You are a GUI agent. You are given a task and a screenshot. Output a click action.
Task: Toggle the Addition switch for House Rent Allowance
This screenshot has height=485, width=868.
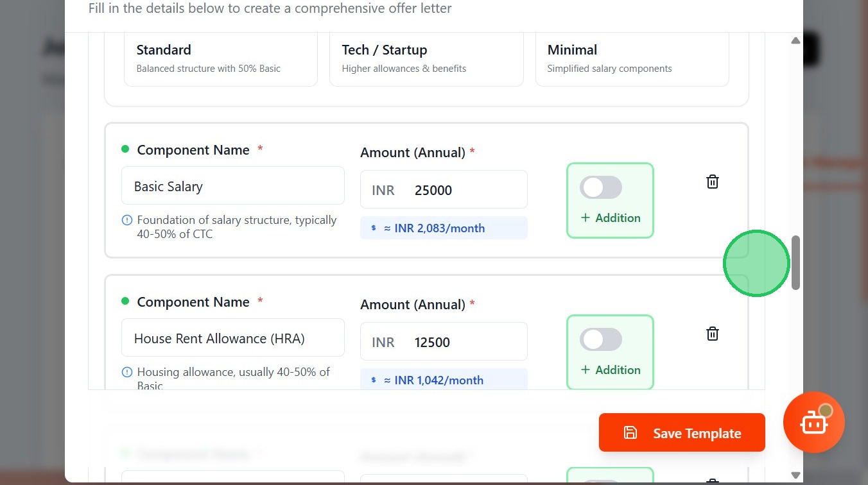pos(601,340)
